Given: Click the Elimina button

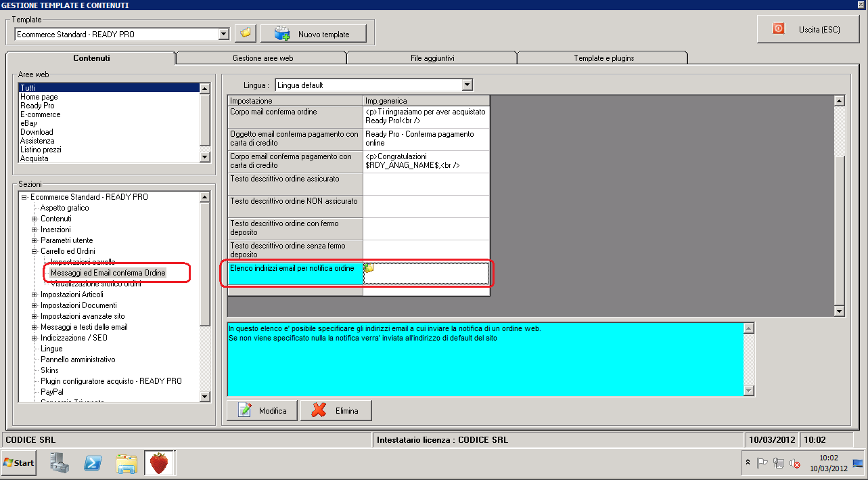Looking at the screenshot, I should pyautogui.click(x=336, y=411).
